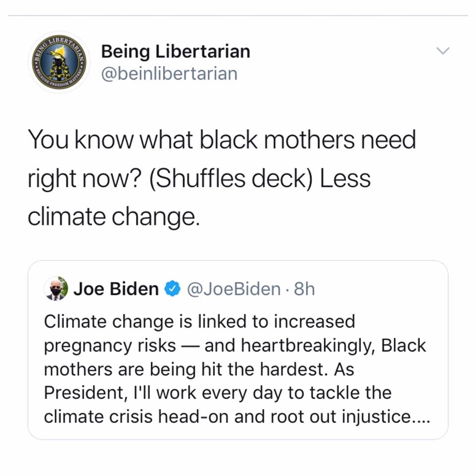Open the quoted tweet starting 'Climate change is linked'
Image resolution: width=476 pixels, height=476 pixels.
238,350
